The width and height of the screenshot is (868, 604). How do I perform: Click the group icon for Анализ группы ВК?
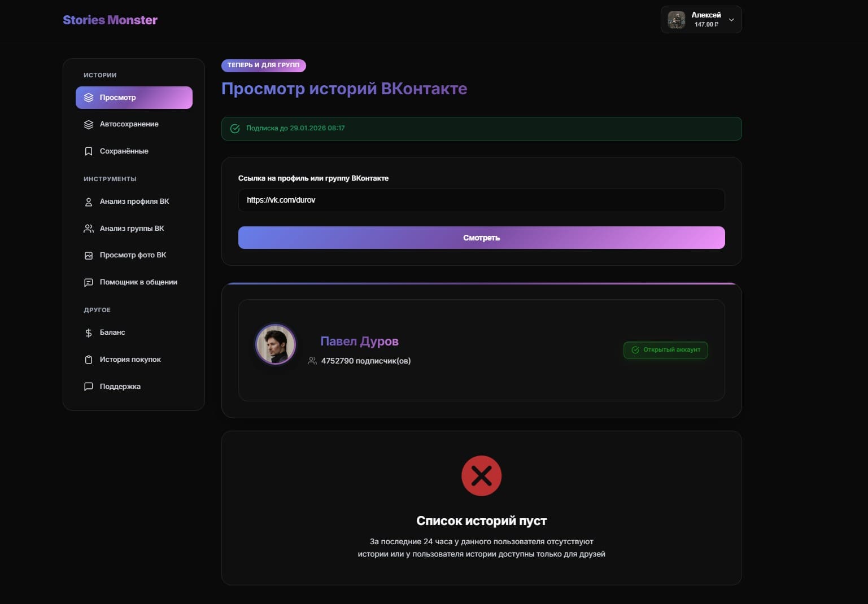[89, 229]
